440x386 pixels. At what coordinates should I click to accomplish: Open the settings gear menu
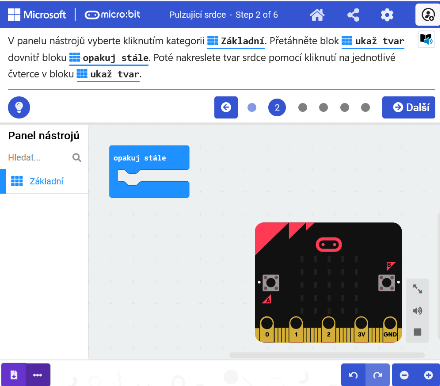coord(387,15)
